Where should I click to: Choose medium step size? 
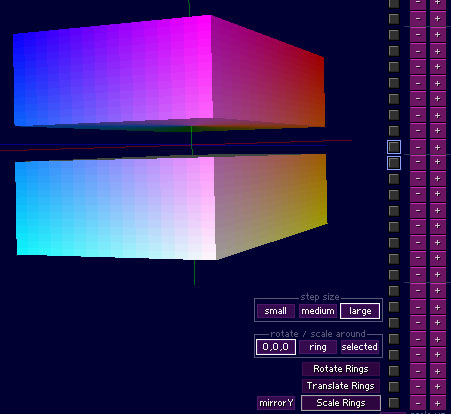click(318, 311)
